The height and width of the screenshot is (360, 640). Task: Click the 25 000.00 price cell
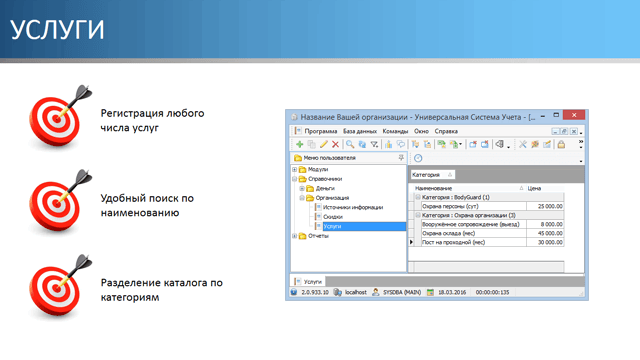[545, 206]
